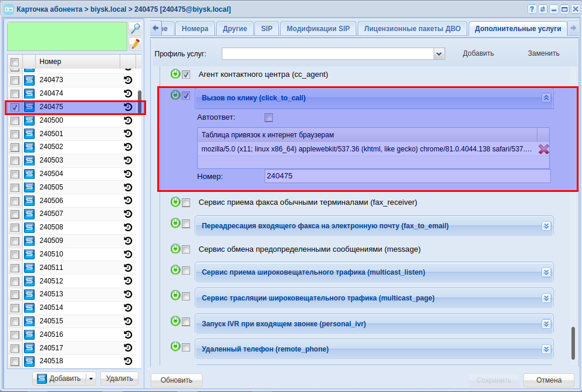
Task: Open the Модификации SIP tab
Action: click(x=318, y=29)
